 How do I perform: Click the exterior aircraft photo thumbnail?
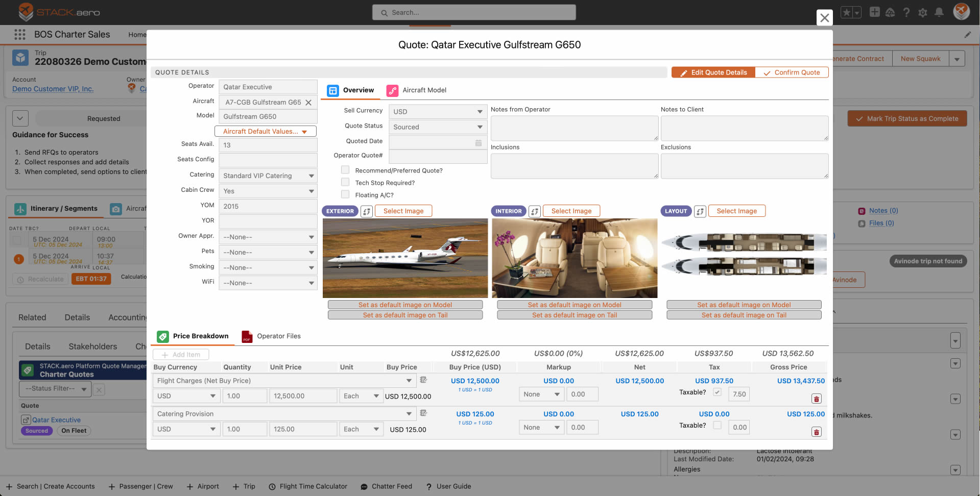point(405,258)
